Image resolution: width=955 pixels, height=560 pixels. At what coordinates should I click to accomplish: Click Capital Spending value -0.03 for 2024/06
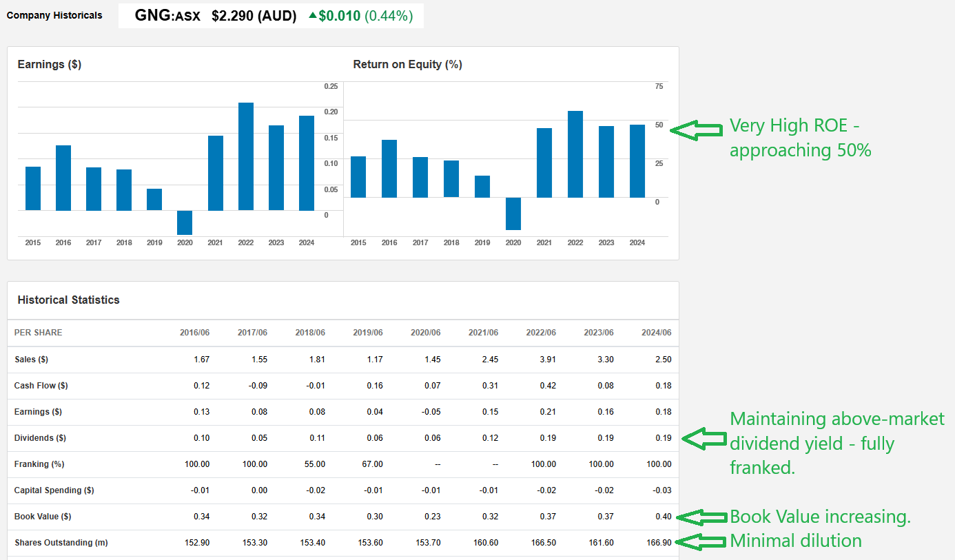pyautogui.click(x=663, y=490)
